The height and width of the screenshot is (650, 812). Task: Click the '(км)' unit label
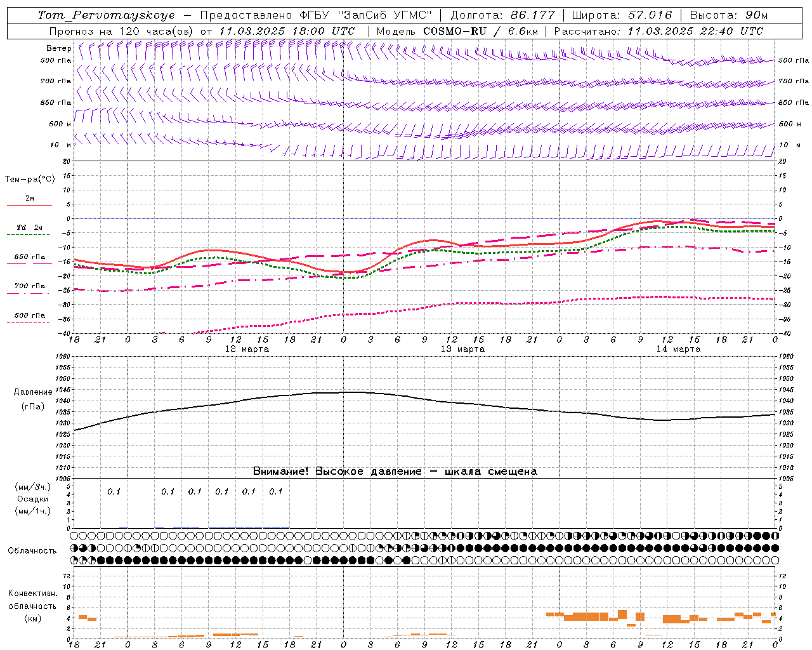[32, 618]
